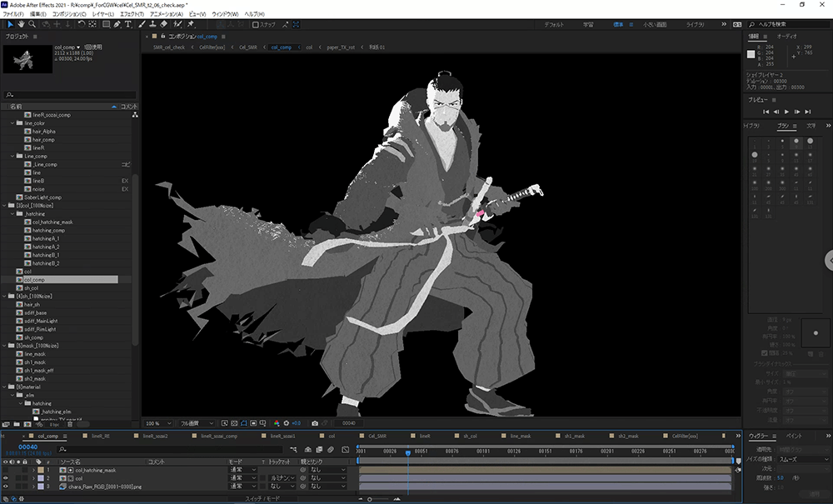Select the Zoom magnifier tool

pyautogui.click(x=32, y=24)
